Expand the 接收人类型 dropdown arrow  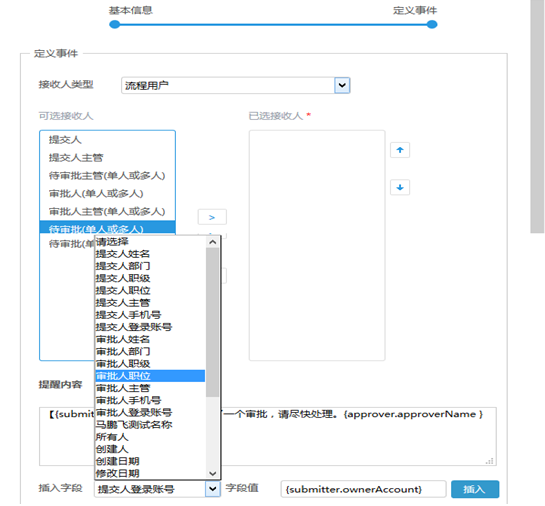(x=342, y=85)
